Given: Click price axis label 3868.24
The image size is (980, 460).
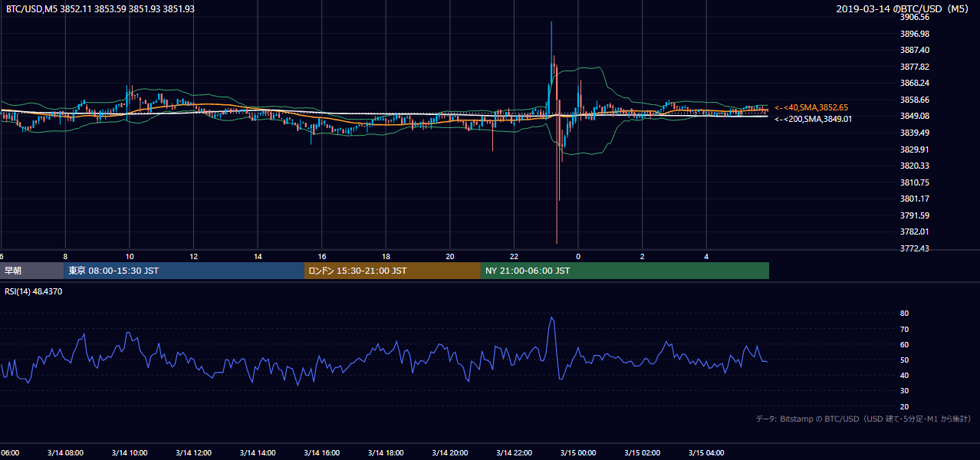Looking at the screenshot, I should coord(915,83).
